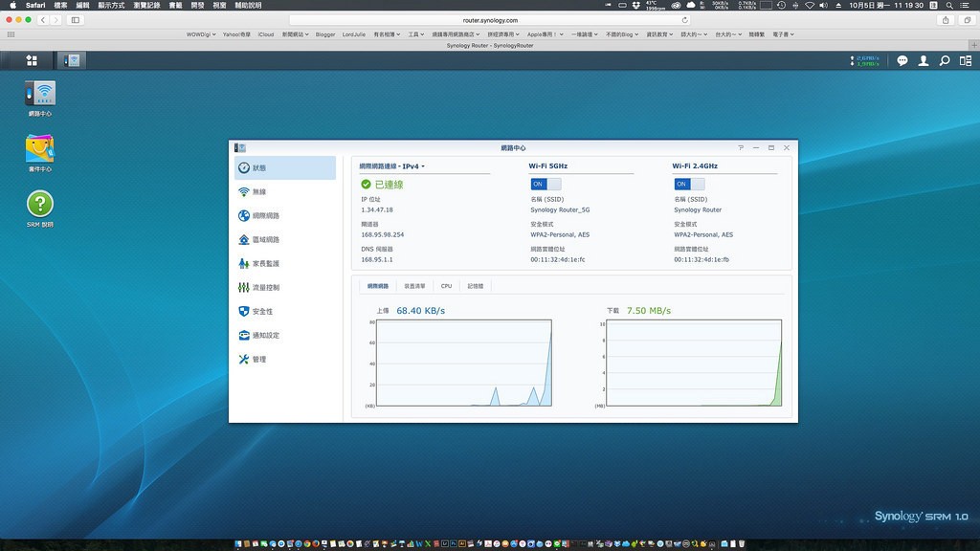The width and height of the screenshot is (980, 551).
Task: Open the Blogger bookmark
Action: tap(325, 34)
